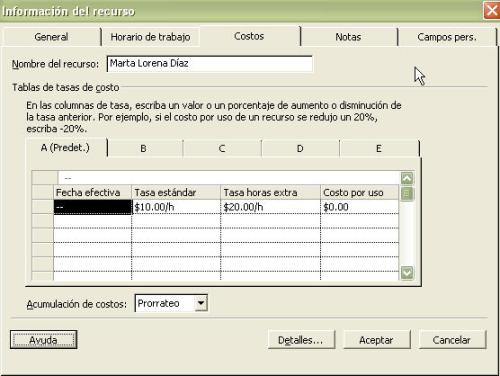Switch to the General tab
This screenshot has width=500, height=376.
[51, 37]
